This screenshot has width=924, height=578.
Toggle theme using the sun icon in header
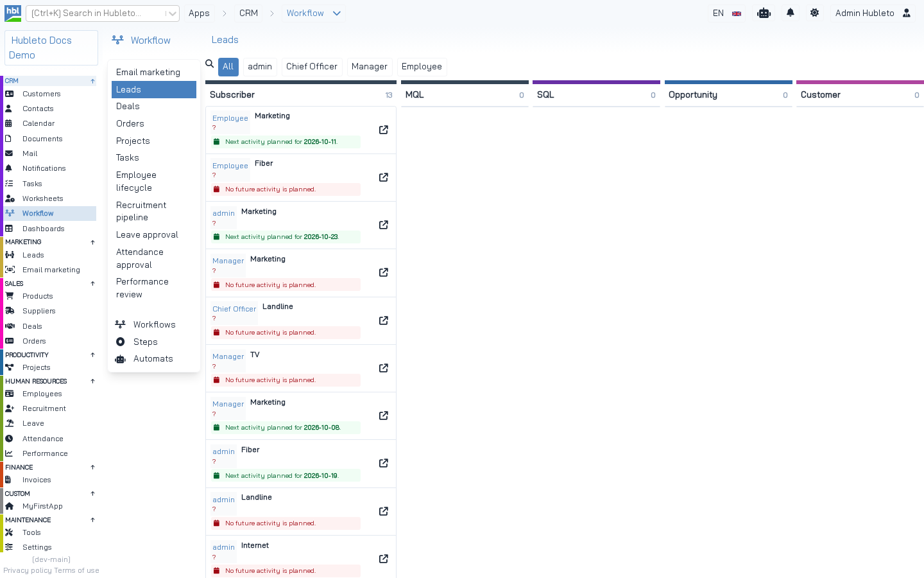814,13
